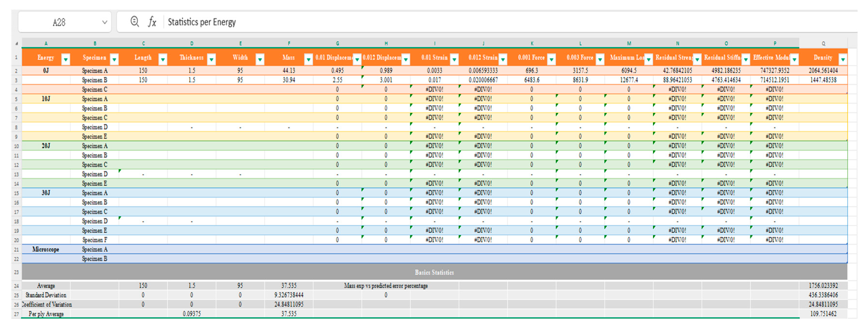This screenshot has width=868, height=332.
Task: Open the Energy column filter arrow
Action: pos(66,59)
